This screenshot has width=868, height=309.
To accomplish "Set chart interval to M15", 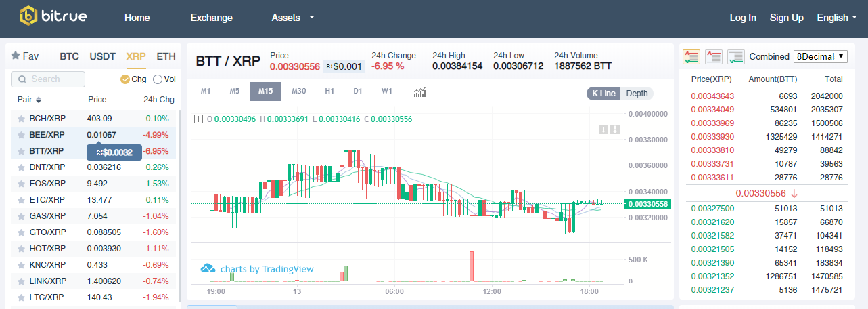I will [265, 91].
